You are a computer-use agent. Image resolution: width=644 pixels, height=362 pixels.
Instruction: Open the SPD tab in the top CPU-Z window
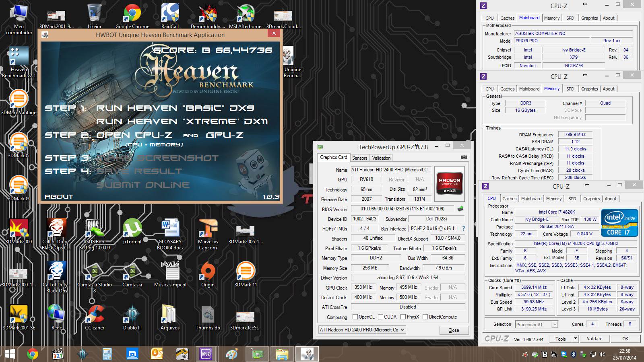pos(570,18)
